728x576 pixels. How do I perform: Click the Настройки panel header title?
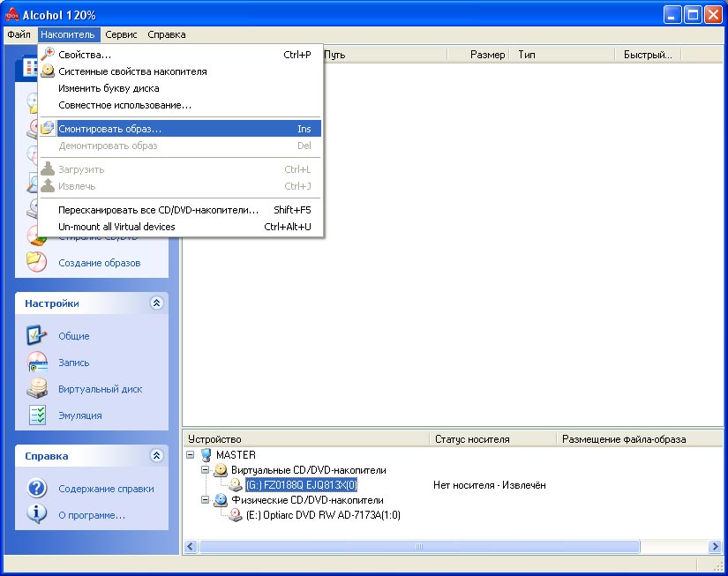[x=52, y=303]
